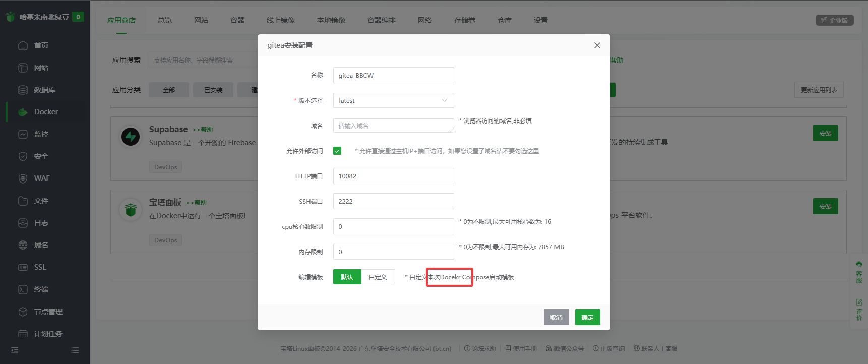Open the 本地镜像 tab
Image resolution: width=868 pixels, height=364 pixels.
(331, 20)
